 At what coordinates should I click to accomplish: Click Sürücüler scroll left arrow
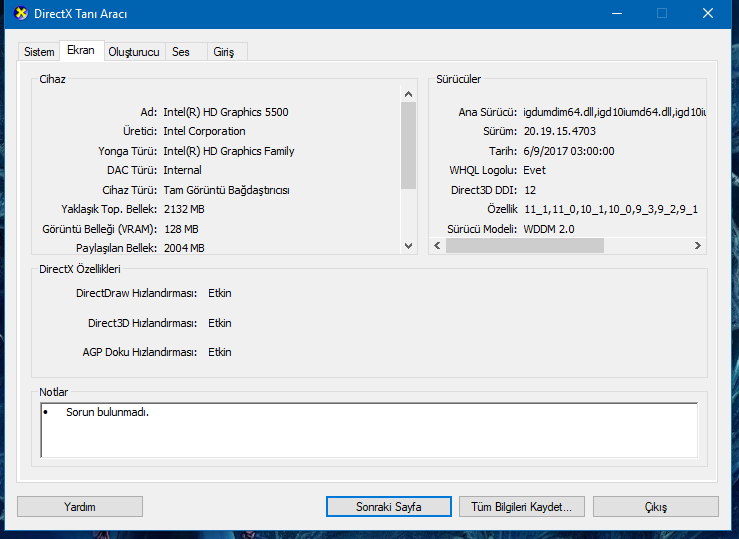(437, 245)
